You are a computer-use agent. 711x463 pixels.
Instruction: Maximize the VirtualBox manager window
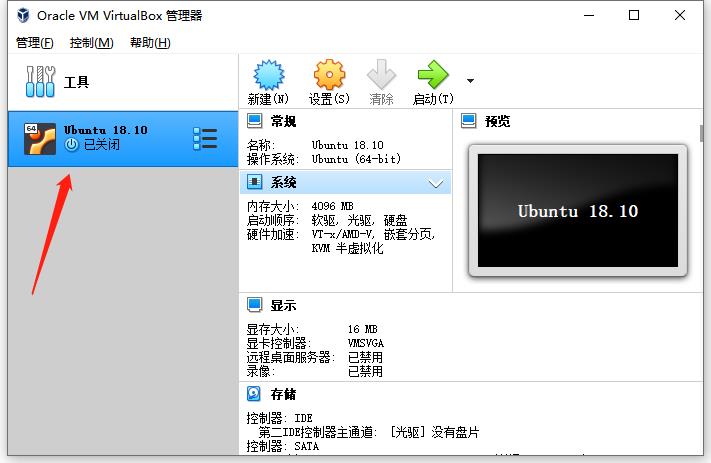point(634,15)
